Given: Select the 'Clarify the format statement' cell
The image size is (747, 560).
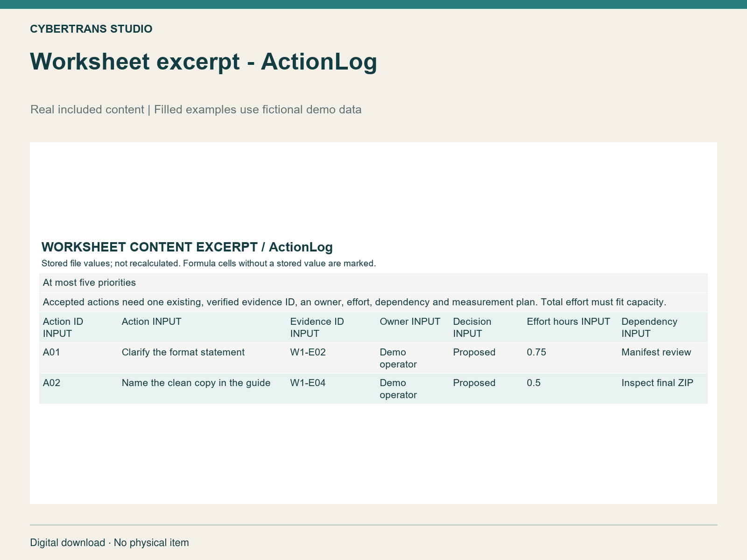Looking at the screenshot, I should (202, 358).
